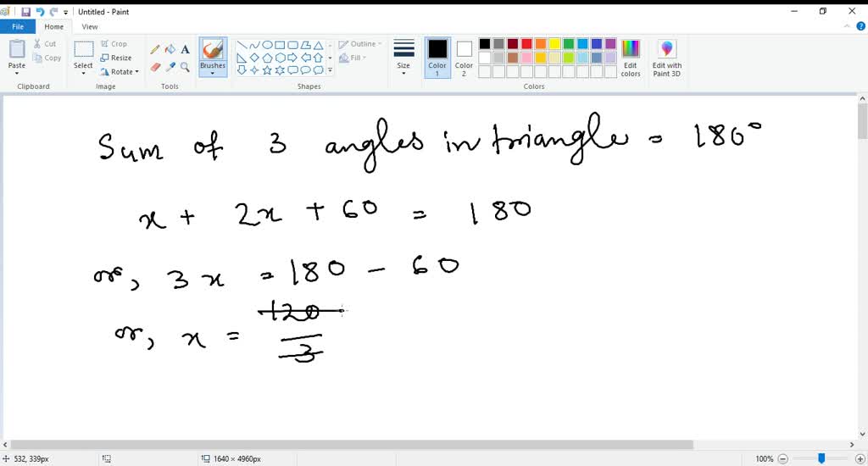Click the Magnifier tool
Viewport: 868px width, 466px height.
185,67
